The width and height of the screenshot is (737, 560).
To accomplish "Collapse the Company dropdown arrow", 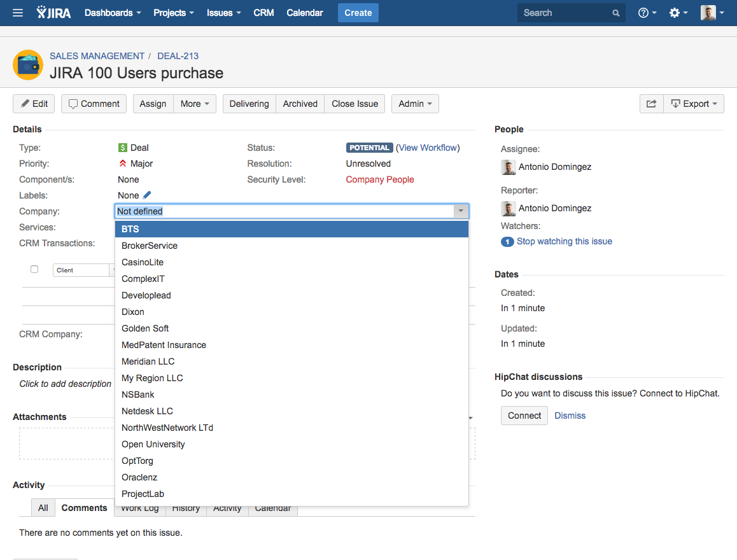I will coord(461,211).
